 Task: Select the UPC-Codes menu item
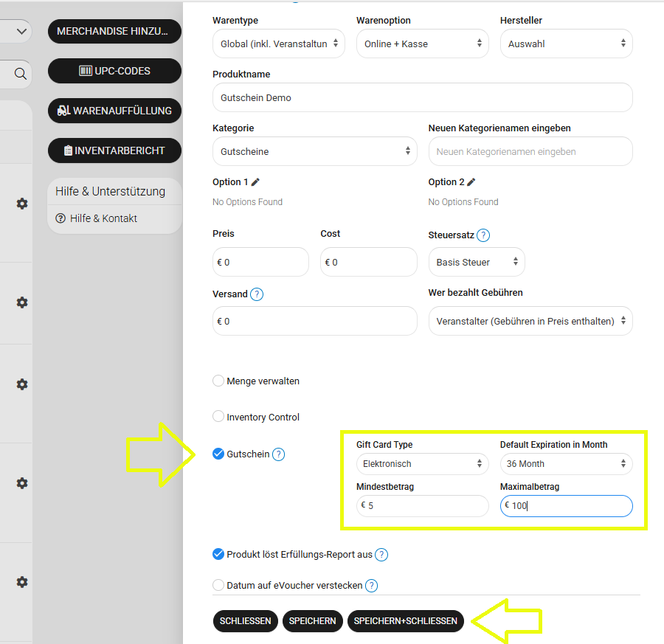pyautogui.click(x=114, y=71)
